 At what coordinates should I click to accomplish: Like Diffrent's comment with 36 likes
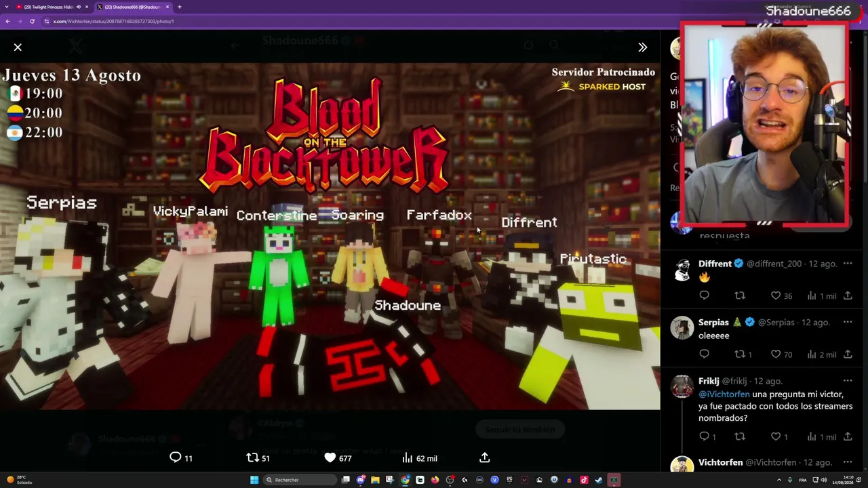[781, 296]
